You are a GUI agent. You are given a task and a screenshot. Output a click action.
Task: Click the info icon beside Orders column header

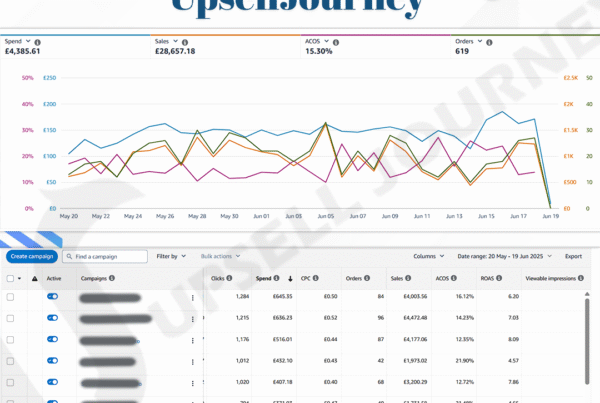coord(367,278)
